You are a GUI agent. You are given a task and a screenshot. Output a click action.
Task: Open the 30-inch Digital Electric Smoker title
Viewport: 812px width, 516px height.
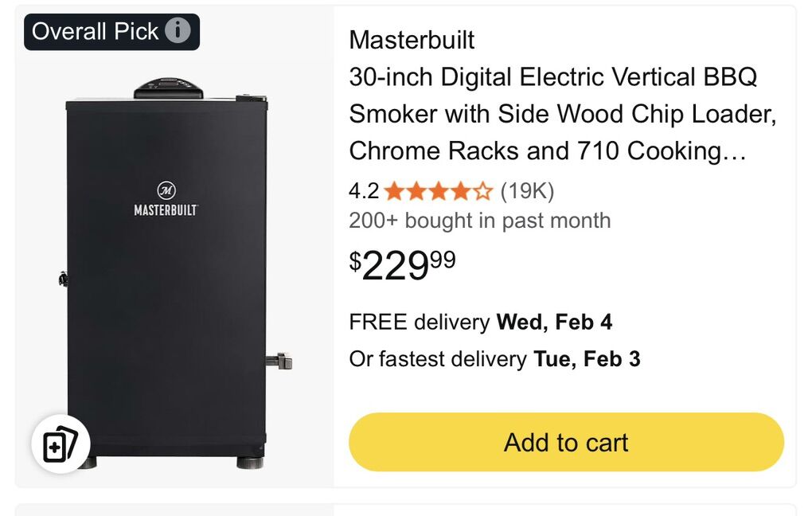563,114
